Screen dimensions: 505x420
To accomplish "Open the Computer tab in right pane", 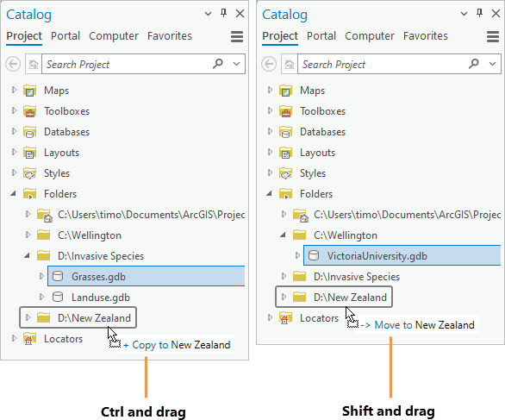I will [x=370, y=35].
